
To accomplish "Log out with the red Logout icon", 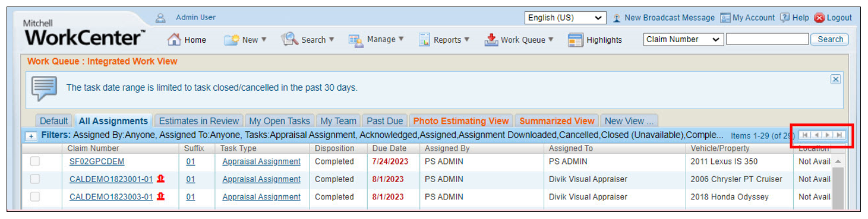I will click(x=819, y=18).
